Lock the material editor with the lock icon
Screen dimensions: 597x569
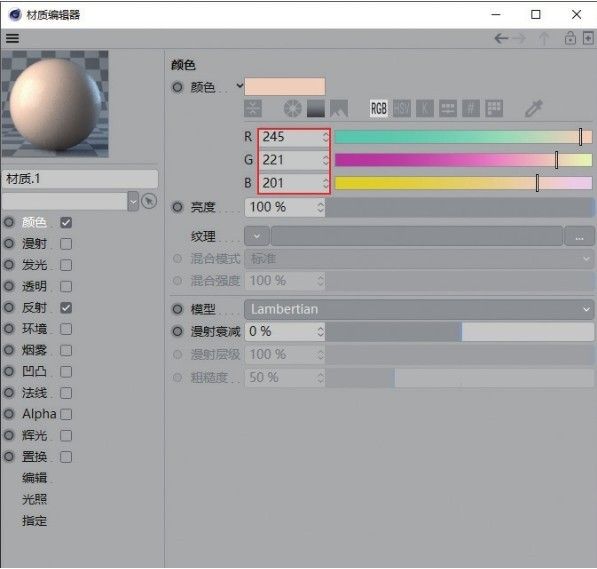tap(570, 38)
